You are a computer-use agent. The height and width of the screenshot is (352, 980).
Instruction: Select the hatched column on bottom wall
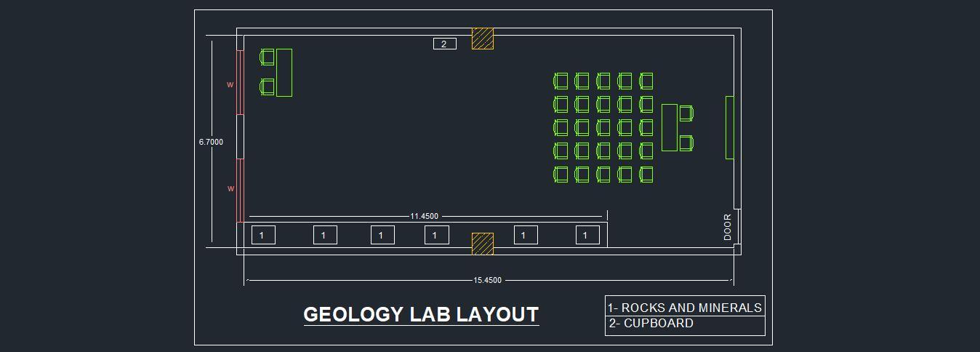483,244
